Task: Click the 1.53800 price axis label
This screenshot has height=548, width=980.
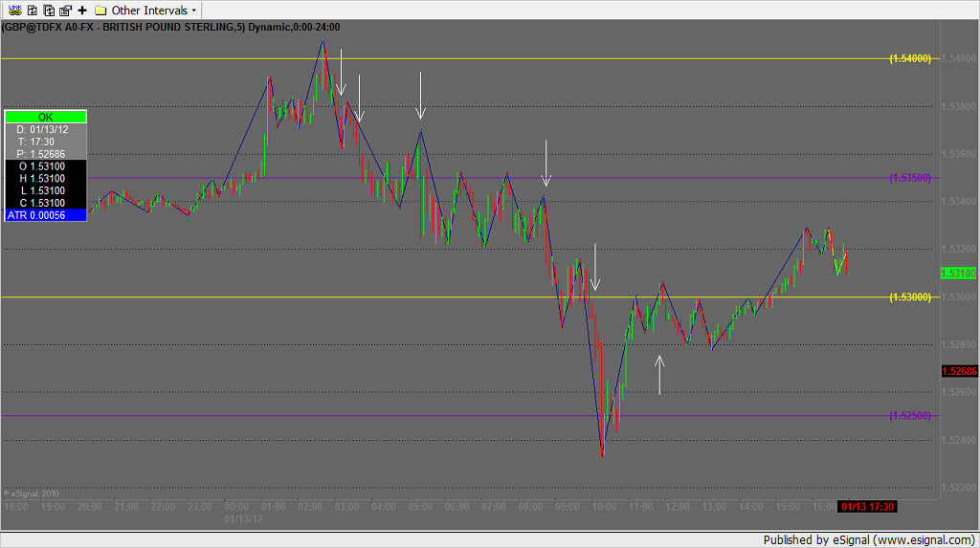Action: [958, 106]
